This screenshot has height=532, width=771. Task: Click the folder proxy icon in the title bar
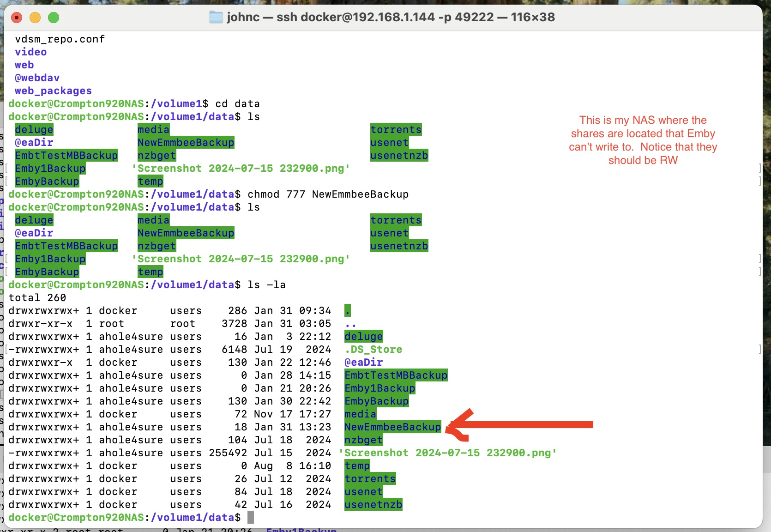pyautogui.click(x=216, y=18)
